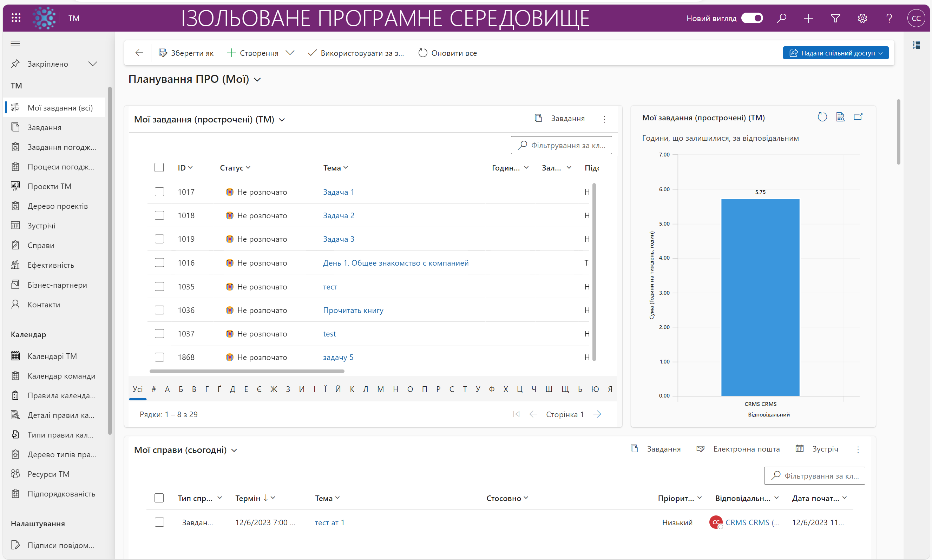Open more options for My activities grid
The image size is (932, 560).
858,449
